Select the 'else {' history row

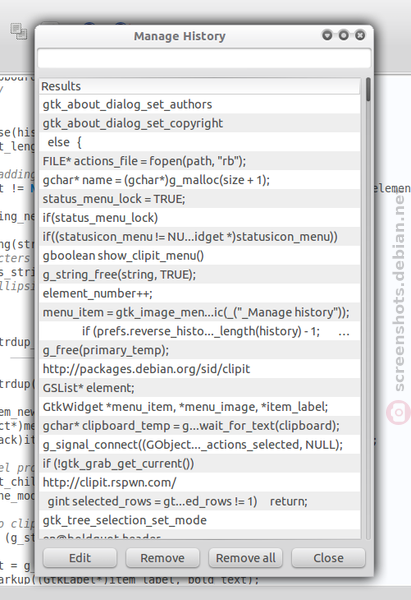click(x=200, y=142)
